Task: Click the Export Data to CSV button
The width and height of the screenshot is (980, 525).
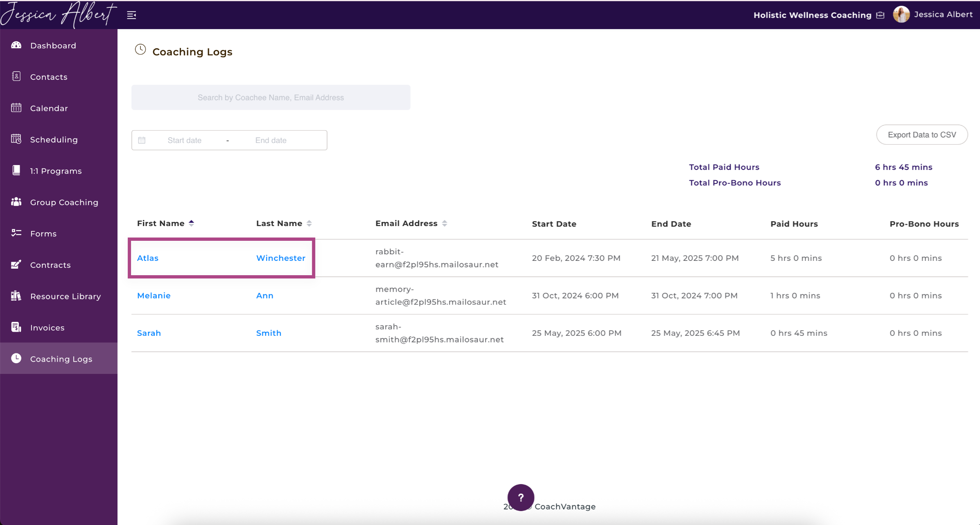Action: pos(922,135)
